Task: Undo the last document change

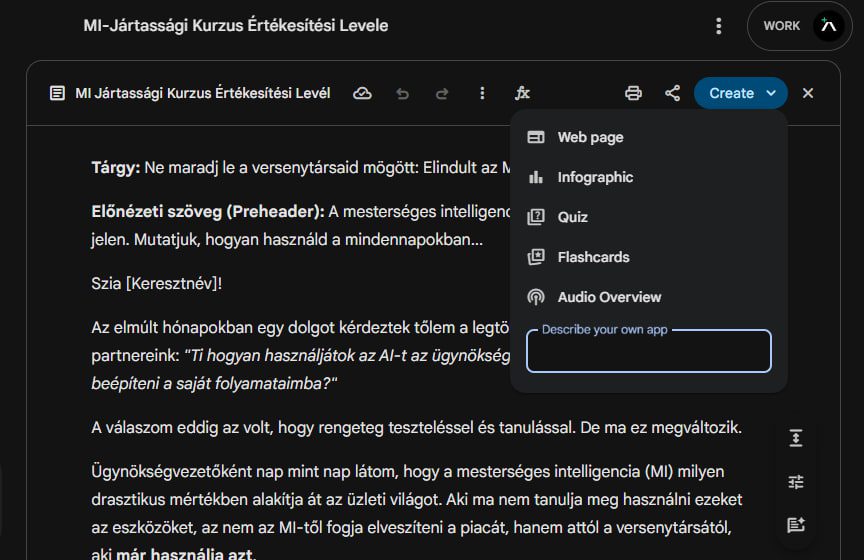Action: [x=403, y=93]
